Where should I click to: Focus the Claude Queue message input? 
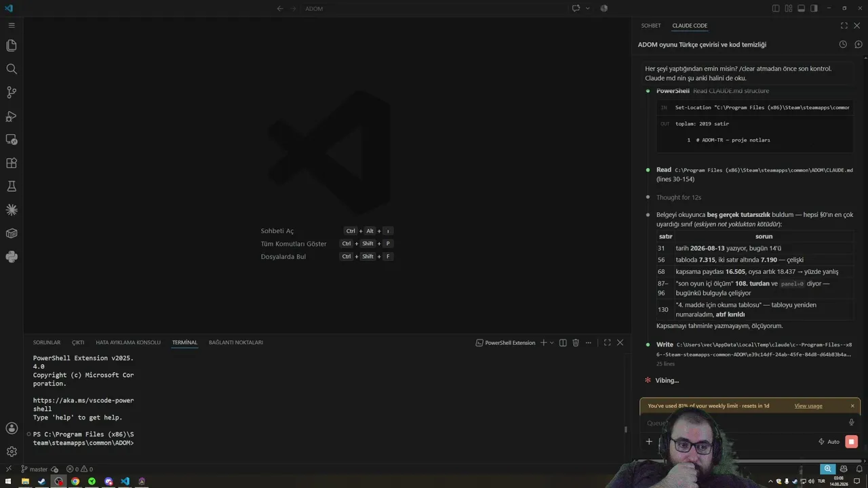tap(745, 423)
